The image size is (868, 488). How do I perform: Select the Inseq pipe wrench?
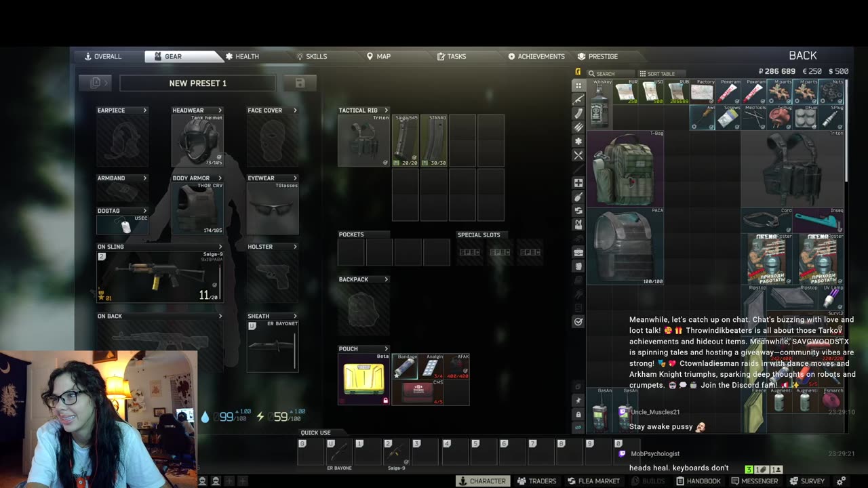[818, 220]
